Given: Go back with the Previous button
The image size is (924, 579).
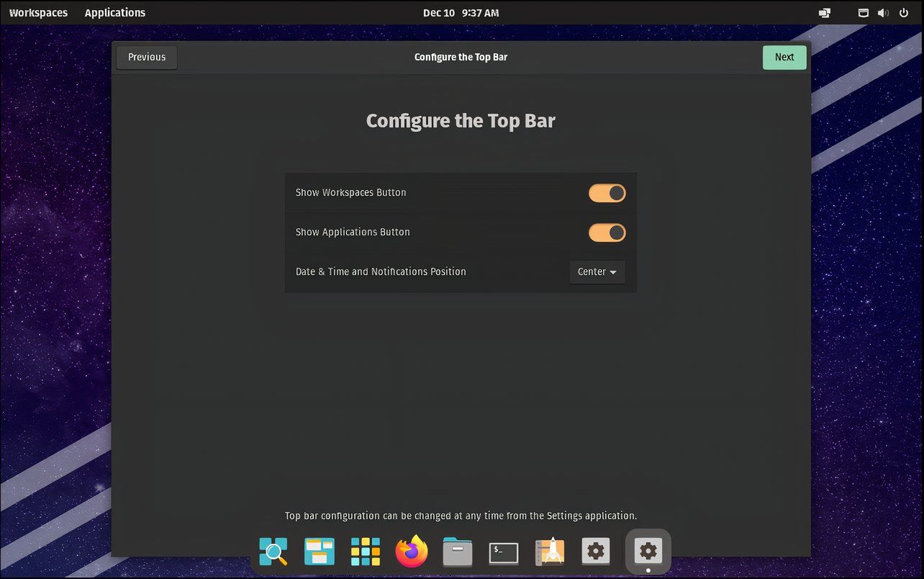Looking at the screenshot, I should click(146, 57).
